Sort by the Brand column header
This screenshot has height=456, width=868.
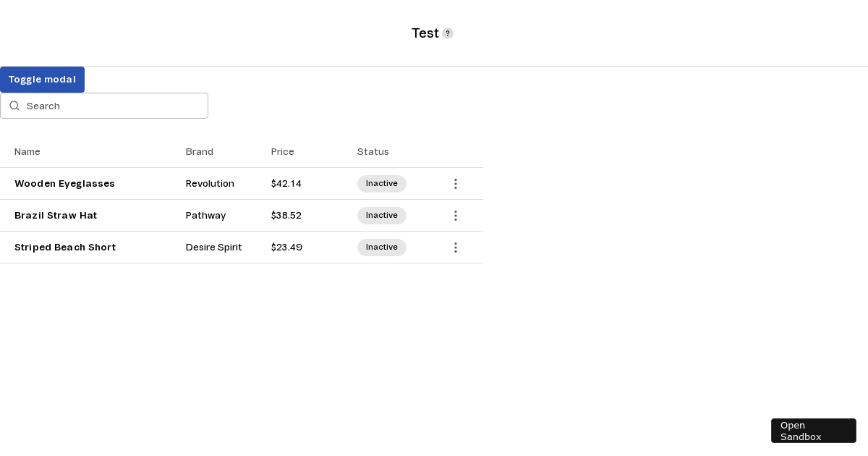click(200, 152)
